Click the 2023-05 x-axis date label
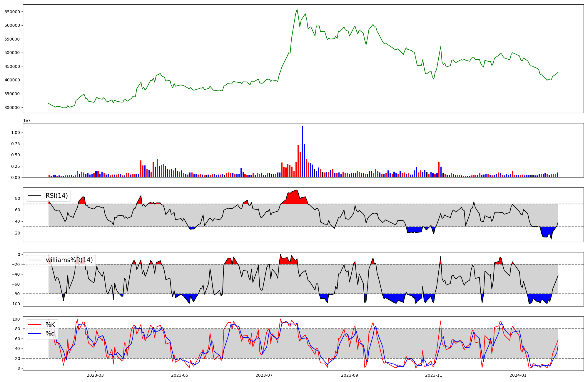 coord(179,375)
